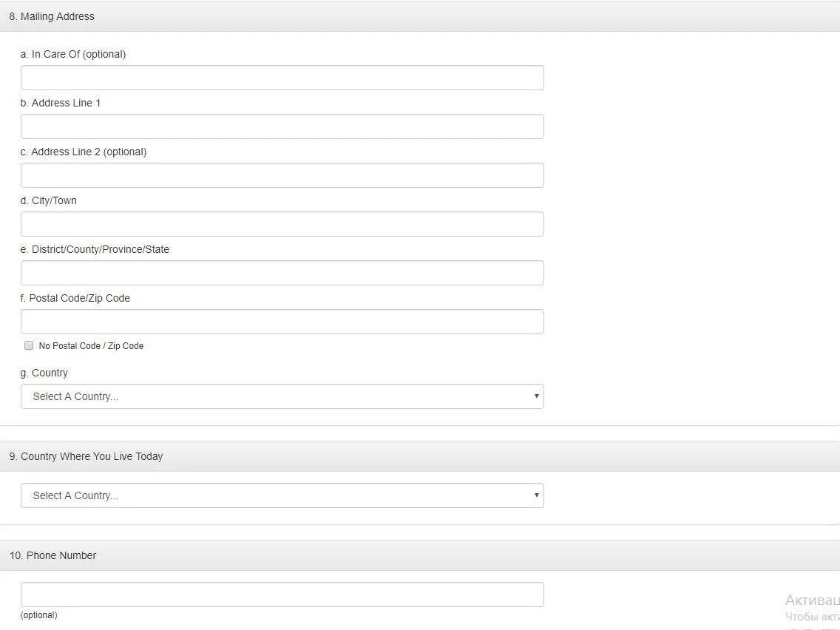Select the Address Line 2 optional field
The width and height of the screenshot is (840, 630).
coord(282,175)
